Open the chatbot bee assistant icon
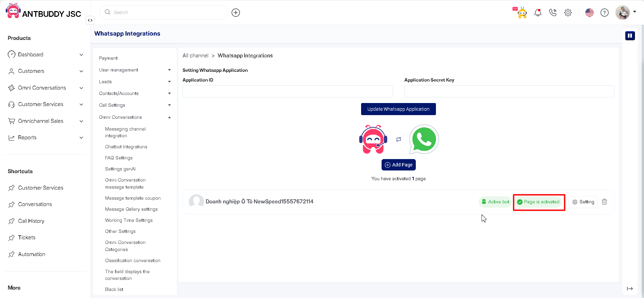This screenshot has height=298, width=644. pyautogui.click(x=520, y=12)
